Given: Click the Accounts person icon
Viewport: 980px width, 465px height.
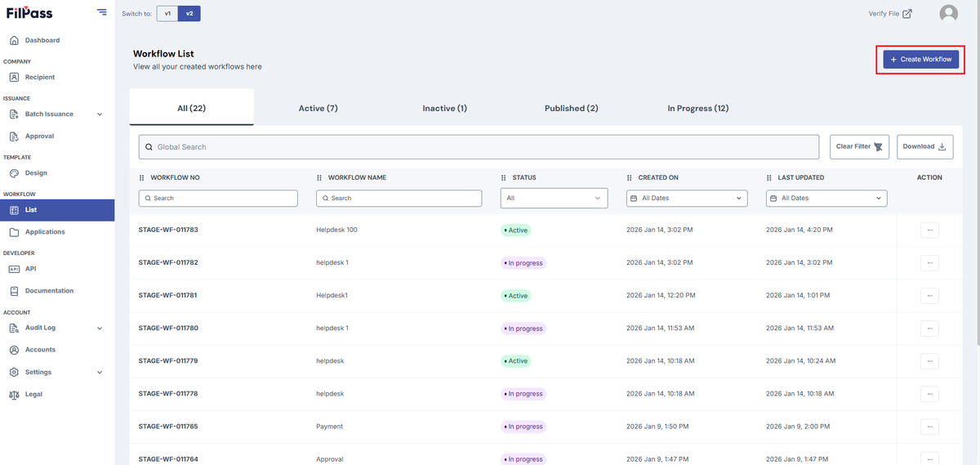Looking at the screenshot, I should coord(14,350).
